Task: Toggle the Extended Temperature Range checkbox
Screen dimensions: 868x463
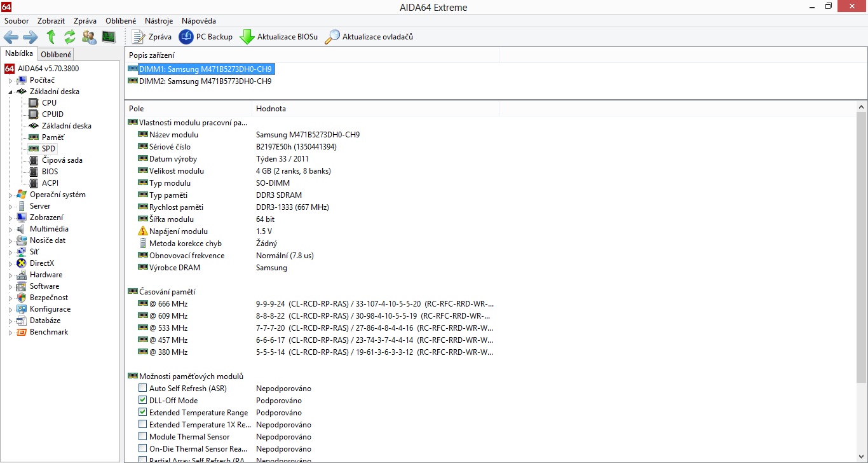Action: coord(142,413)
